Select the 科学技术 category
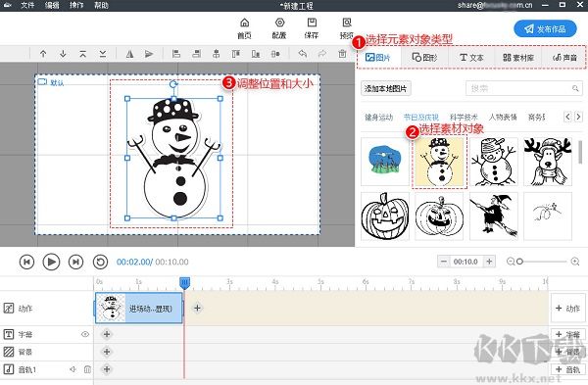Viewport: 588px width, 385px height. click(x=464, y=118)
